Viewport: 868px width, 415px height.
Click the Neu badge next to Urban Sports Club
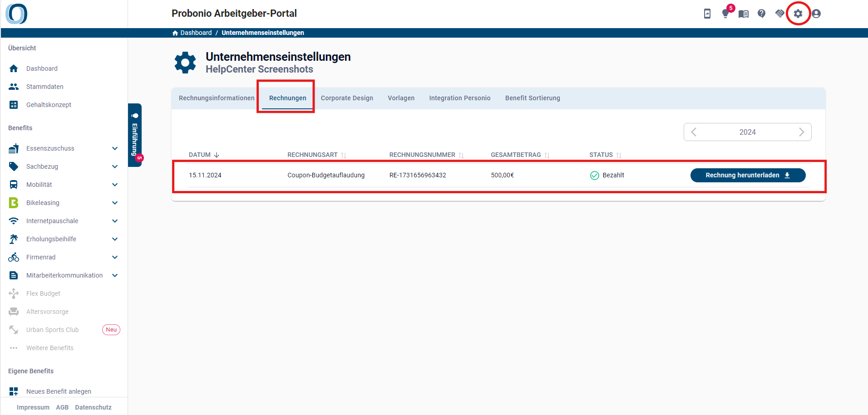[x=111, y=330]
